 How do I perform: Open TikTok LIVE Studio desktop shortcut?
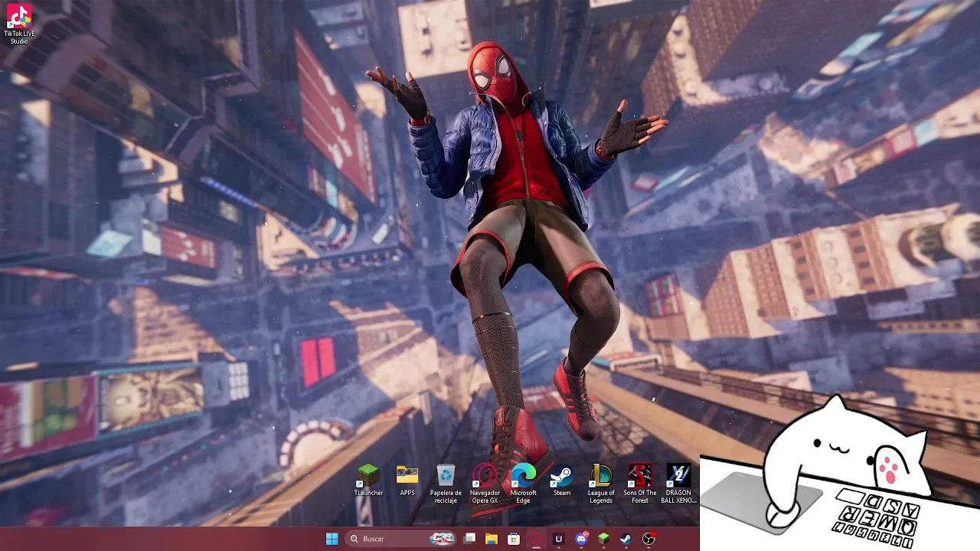pos(18,24)
